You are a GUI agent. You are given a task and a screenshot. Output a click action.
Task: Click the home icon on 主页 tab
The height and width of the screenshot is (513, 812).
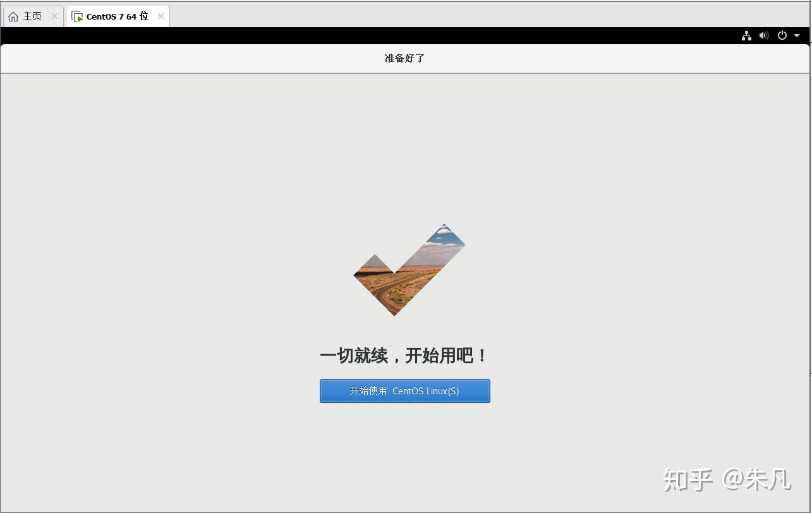[x=13, y=16]
